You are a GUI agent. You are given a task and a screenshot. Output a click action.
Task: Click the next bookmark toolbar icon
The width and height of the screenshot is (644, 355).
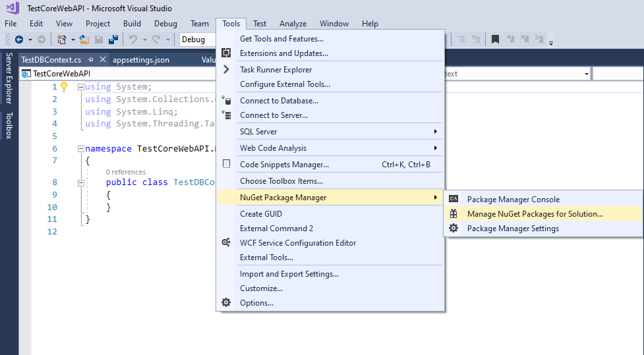pyautogui.click(x=525, y=40)
